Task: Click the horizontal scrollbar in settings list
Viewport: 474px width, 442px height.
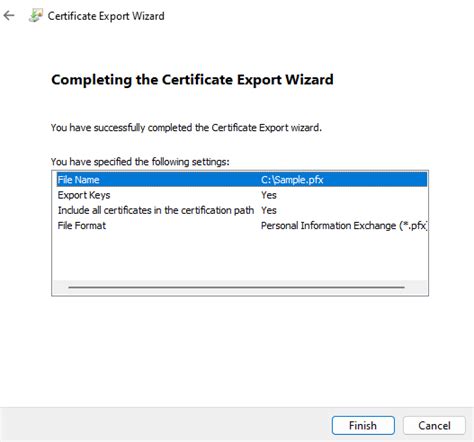Action: tap(236, 287)
